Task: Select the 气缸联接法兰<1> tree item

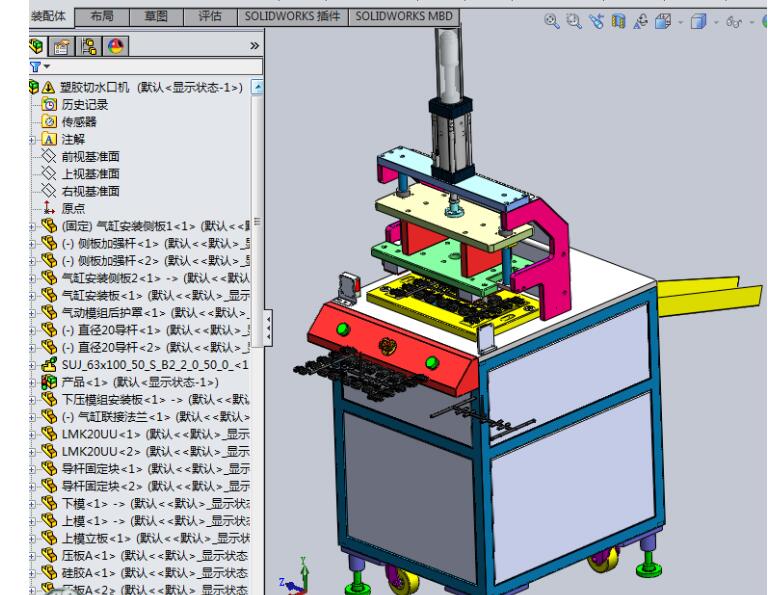Action: (155, 417)
